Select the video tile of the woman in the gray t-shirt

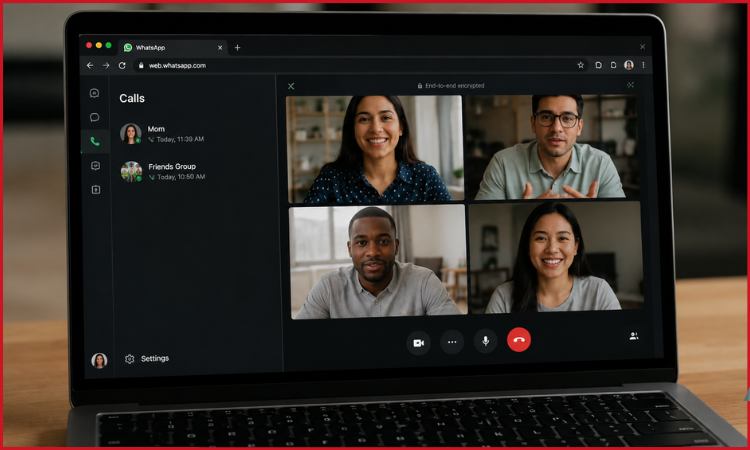click(555, 257)
